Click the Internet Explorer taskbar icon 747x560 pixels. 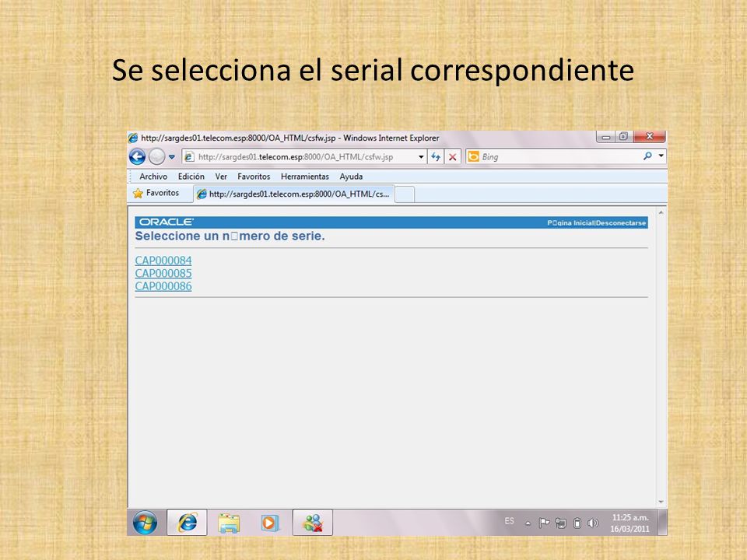point(187,523)
